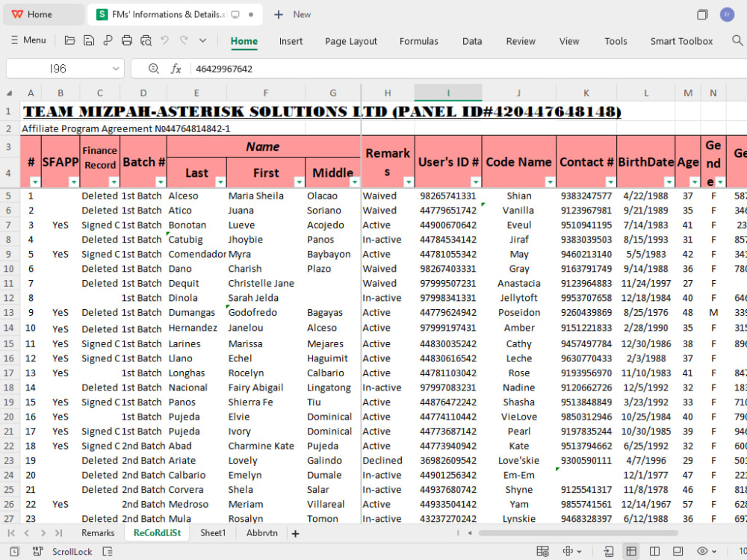Open the Data ribbon tab
The image size is (747, 560).
[472, 41]
